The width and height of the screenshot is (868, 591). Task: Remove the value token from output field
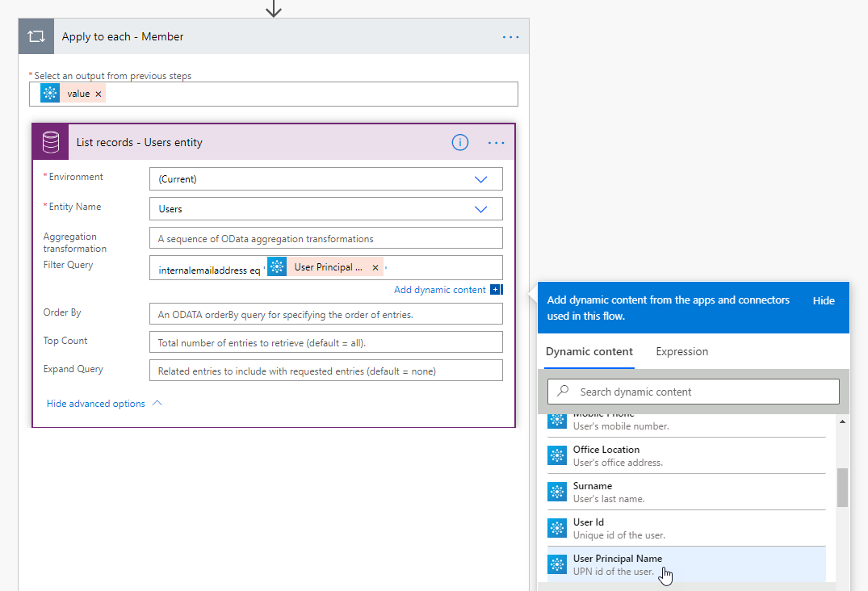[x=99, y=94]
